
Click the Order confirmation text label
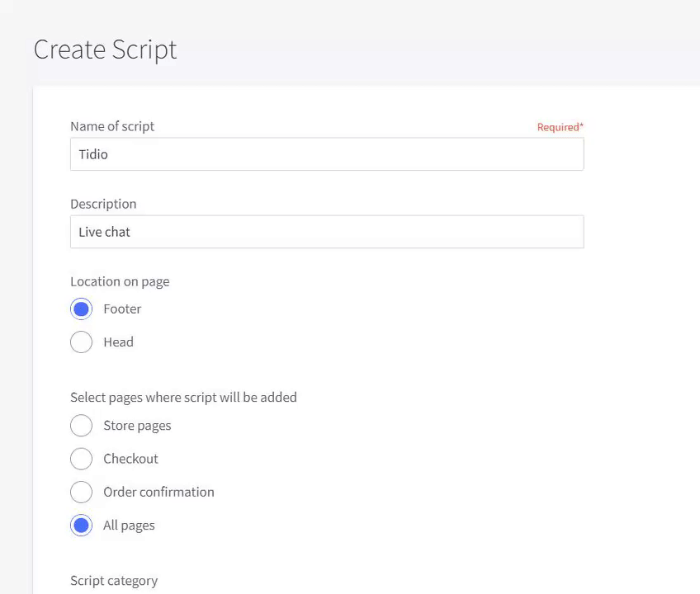point(159,492)
